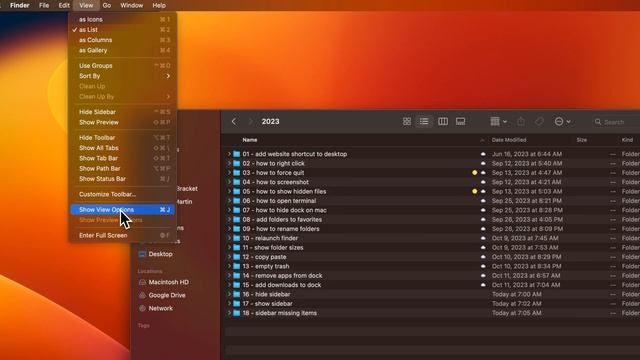
Task: Open the Help menu
Action: click(x=159, y=5)
